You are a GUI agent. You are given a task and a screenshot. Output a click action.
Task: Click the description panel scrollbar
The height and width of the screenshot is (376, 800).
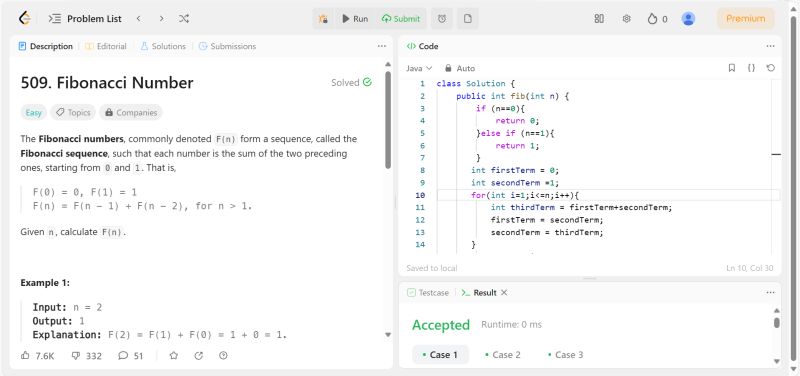[388, 120]
